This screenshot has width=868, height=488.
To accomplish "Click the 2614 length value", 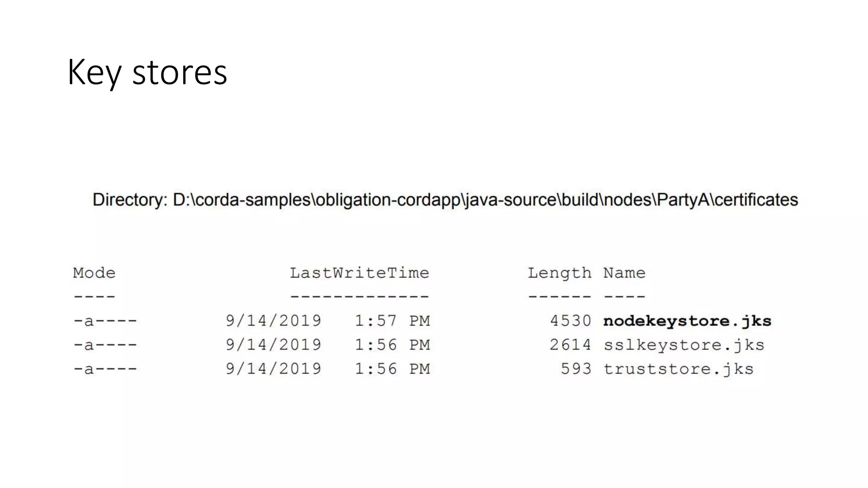I will [570, 345].
